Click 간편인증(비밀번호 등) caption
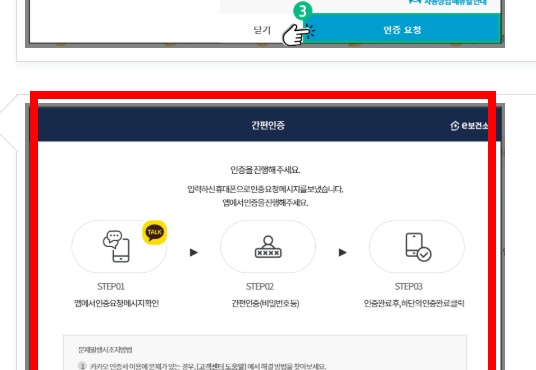Image resolution: width=536 pixels, height=370 pixels. pos(265,303)
